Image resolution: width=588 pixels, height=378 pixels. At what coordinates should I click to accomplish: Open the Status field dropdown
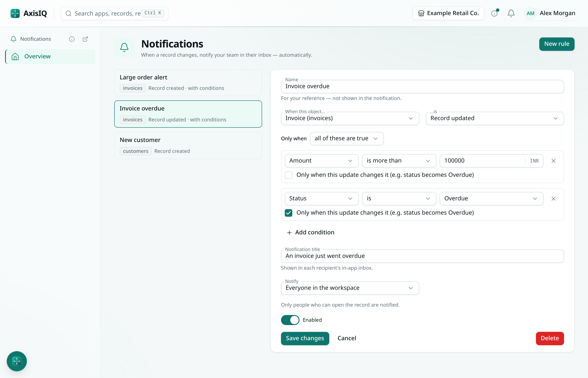322,199
